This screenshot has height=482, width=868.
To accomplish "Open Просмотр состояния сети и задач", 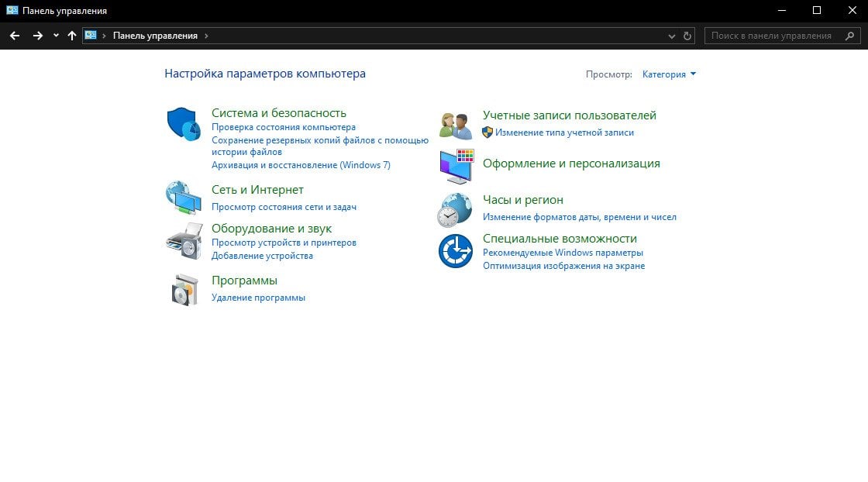I will pos(284,207).
